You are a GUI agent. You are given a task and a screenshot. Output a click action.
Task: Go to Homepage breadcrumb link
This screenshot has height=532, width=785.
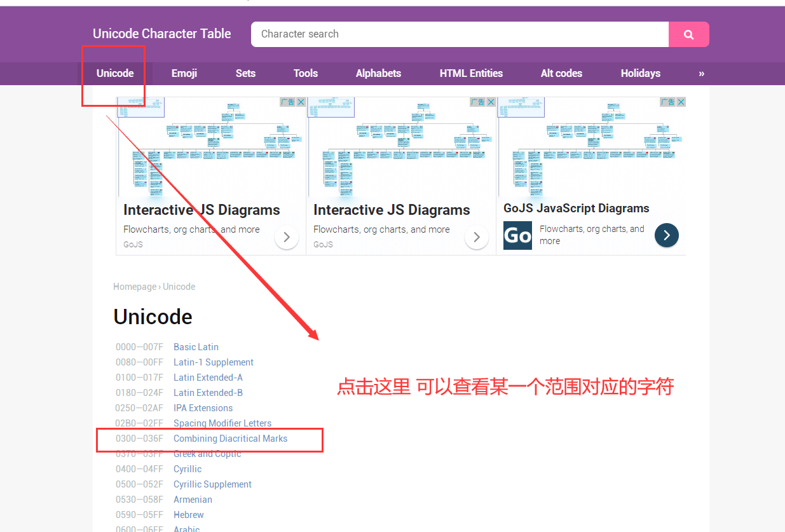[x=135, y=287]
